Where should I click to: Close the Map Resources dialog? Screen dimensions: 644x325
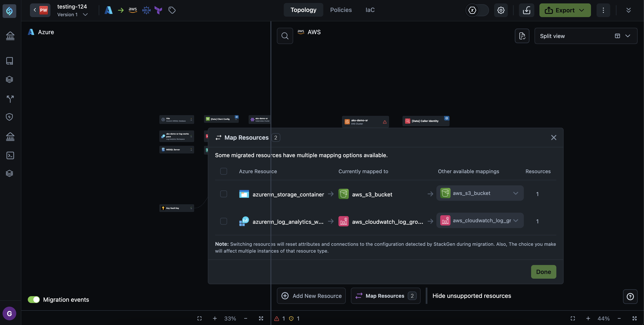pyautogui.click(x=554, y=138)
